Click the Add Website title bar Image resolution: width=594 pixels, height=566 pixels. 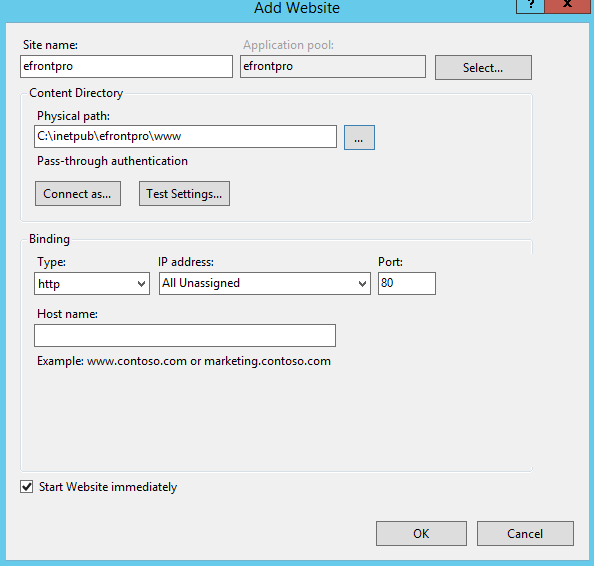click(x=297, y=8)
